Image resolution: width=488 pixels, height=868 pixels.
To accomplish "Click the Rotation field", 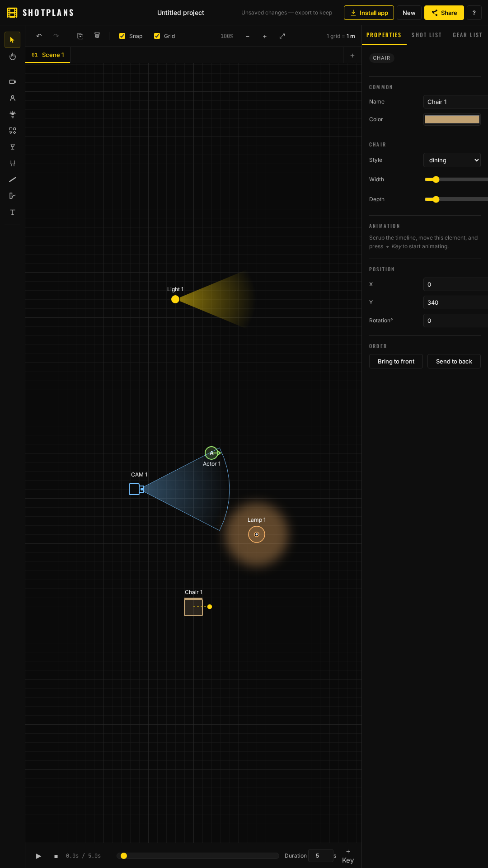I will point(455,321).
